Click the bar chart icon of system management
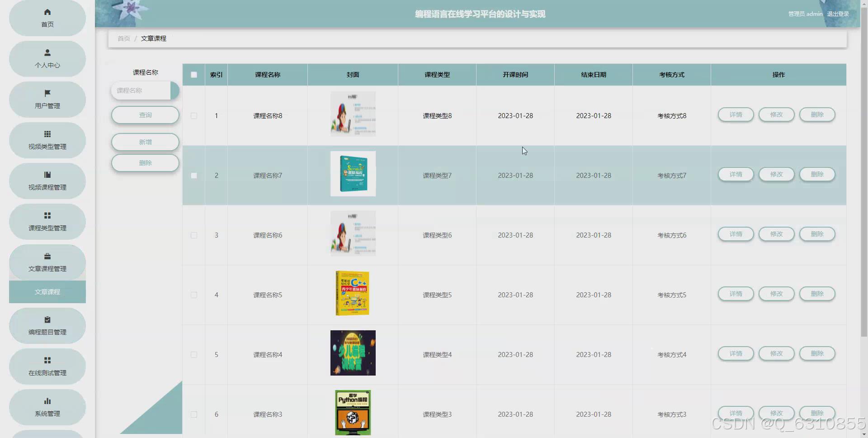Viewport: 868px width, 438px height. click(x=47, y=401)
